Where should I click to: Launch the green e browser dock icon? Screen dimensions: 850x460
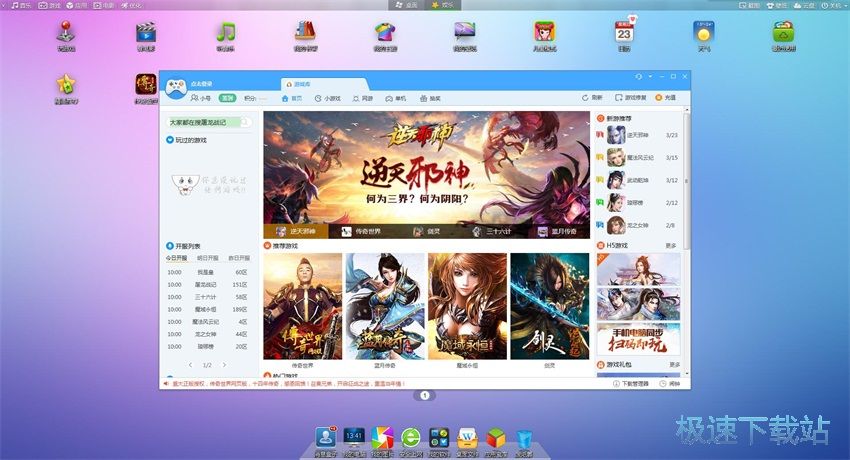tap(411, 438)
